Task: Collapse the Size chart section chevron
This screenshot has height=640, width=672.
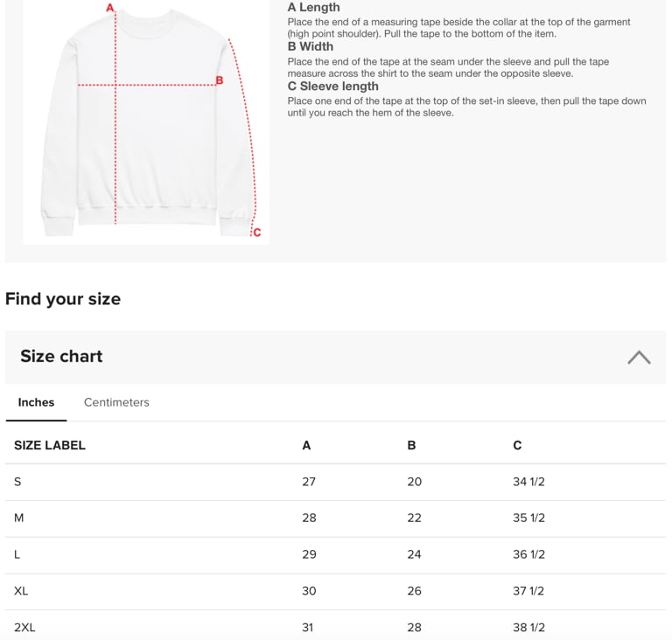Action: click(639, 358)
